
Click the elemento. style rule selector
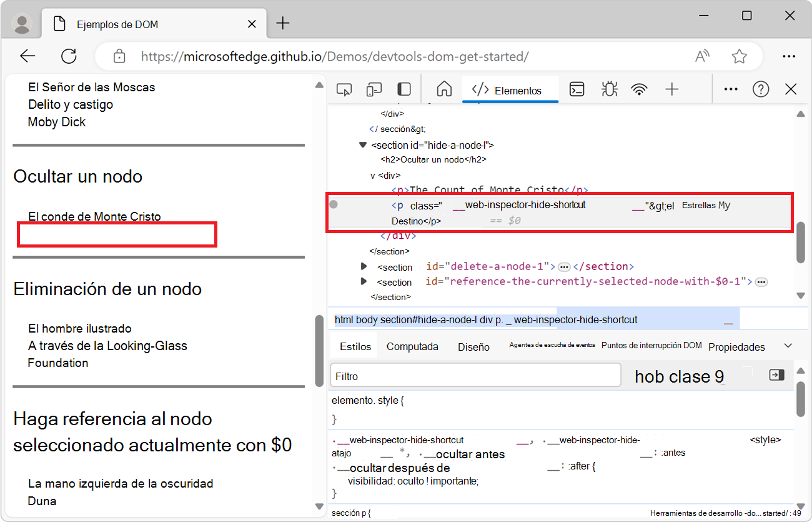[367, 400]
